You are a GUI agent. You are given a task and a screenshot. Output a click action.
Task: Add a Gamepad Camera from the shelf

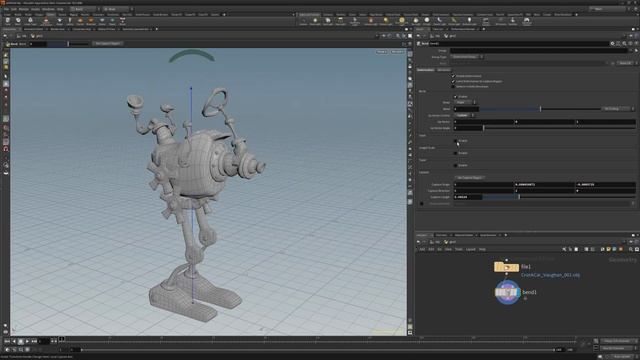[527, 21]
